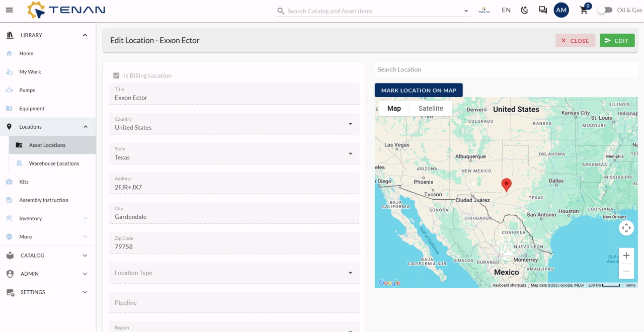Viewport: 644px width, 332px height.
Task: Click the Zip Code field
Action: (234, 243)
